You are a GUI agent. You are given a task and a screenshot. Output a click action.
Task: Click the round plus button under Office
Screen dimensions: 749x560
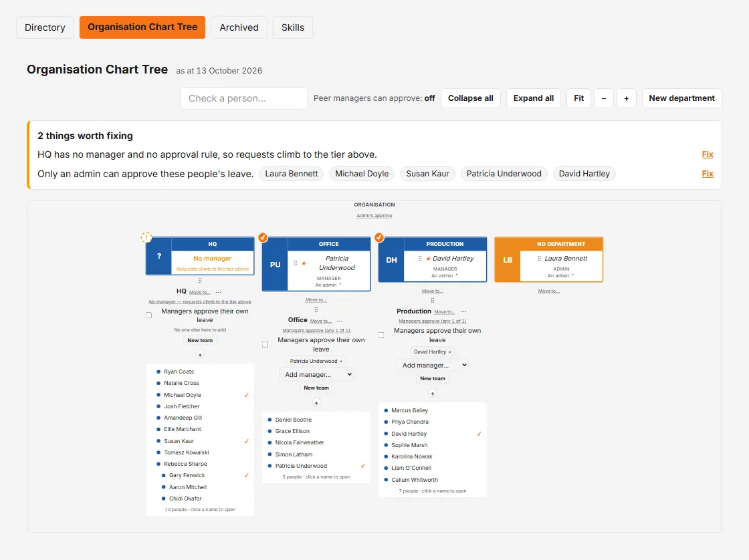(316, 402)
